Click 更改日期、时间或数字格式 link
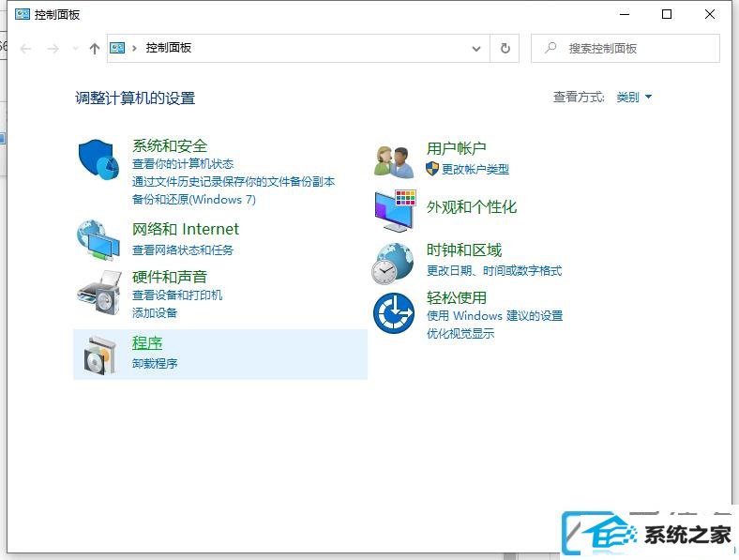Image resolution: width=739 pixels, height=560 pixels. pos(494,270)
